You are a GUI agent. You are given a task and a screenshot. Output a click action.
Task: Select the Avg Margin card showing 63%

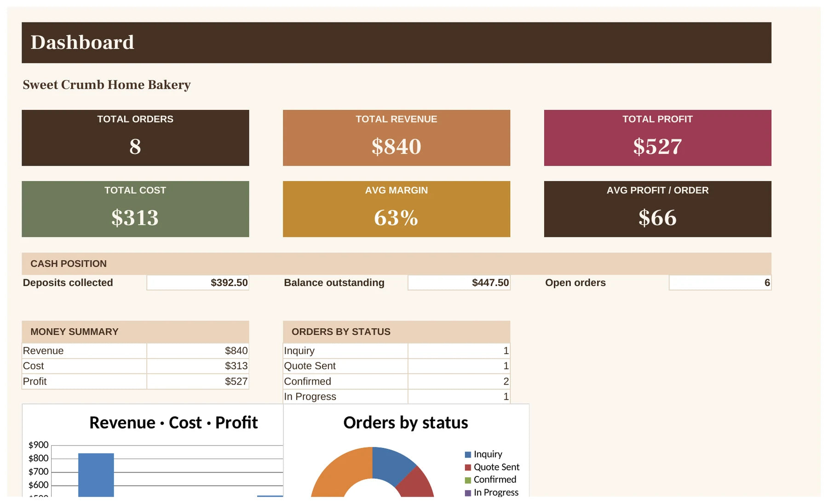[x=396, y=209]
